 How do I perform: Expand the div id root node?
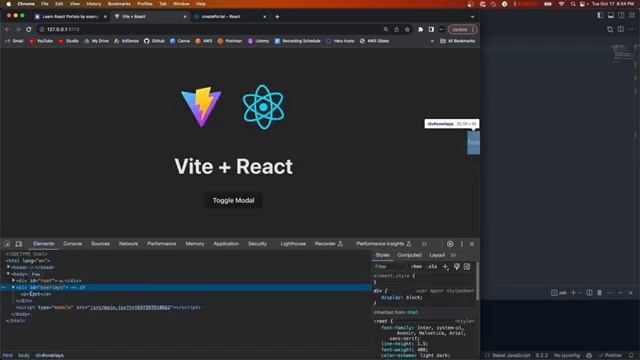click(x=13, y=281)
